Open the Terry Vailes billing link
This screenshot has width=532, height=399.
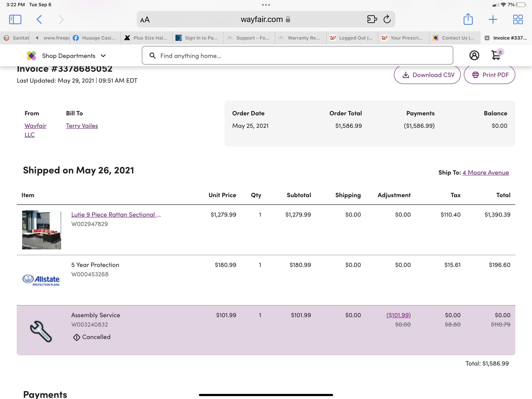(82, 126)
